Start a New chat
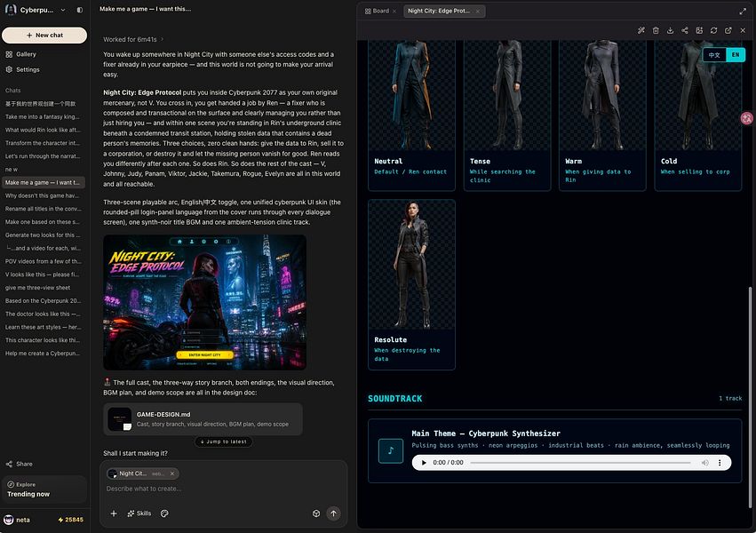Image resolution: width=756 pixels, height=533 pixels. [44, 36]
